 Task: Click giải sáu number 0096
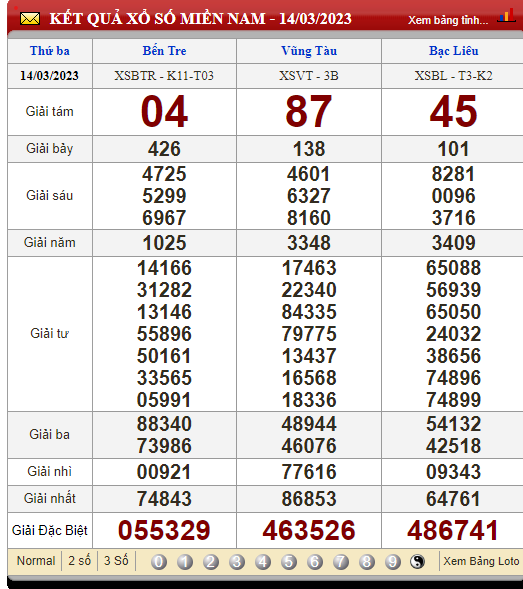(x=453, y=196)
